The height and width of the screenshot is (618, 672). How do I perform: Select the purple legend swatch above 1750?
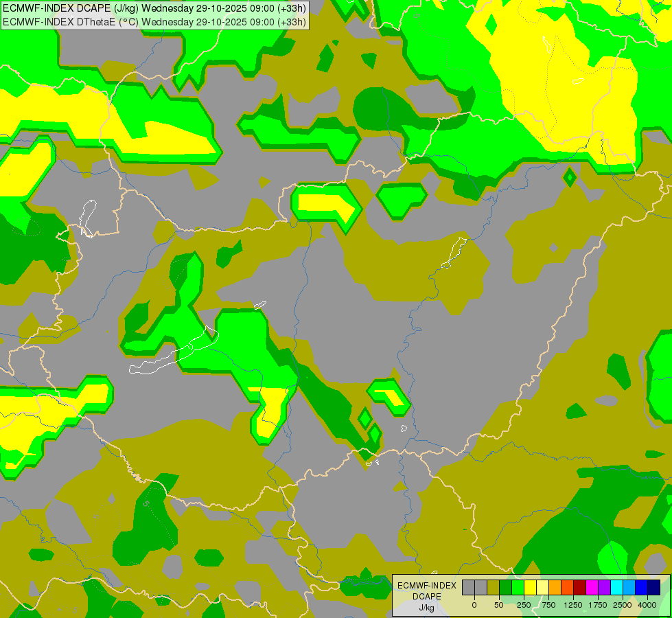(604, 587)
